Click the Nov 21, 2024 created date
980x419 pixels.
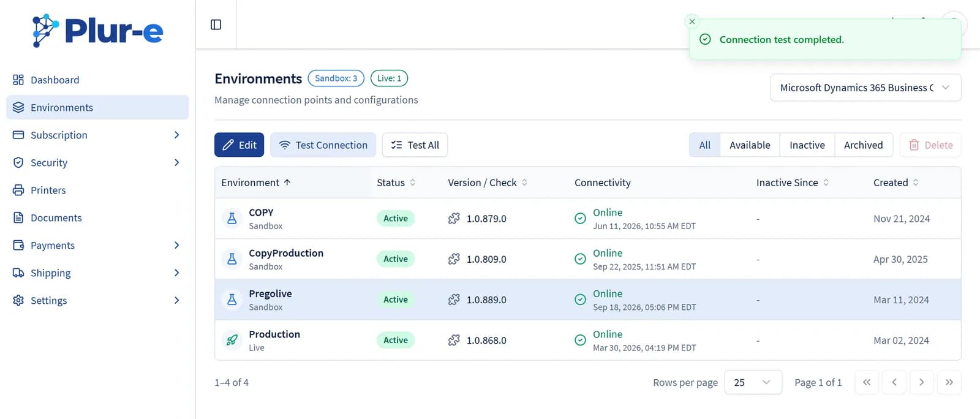(902, 219)
